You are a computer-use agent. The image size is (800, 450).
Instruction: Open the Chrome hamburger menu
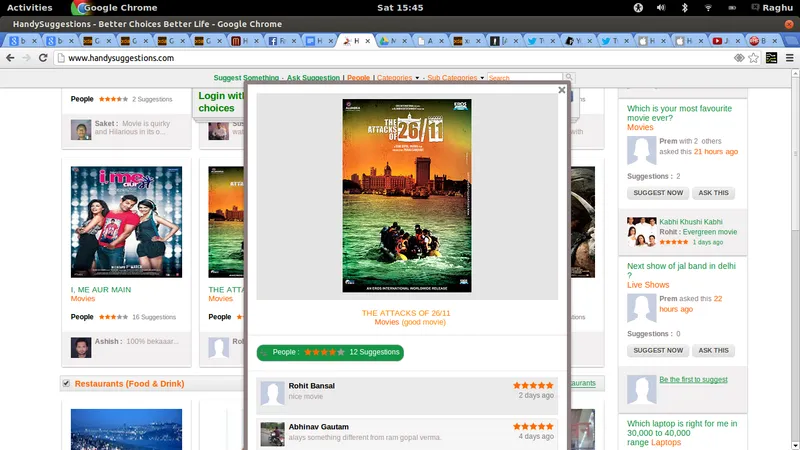click(x=789, y=58)
